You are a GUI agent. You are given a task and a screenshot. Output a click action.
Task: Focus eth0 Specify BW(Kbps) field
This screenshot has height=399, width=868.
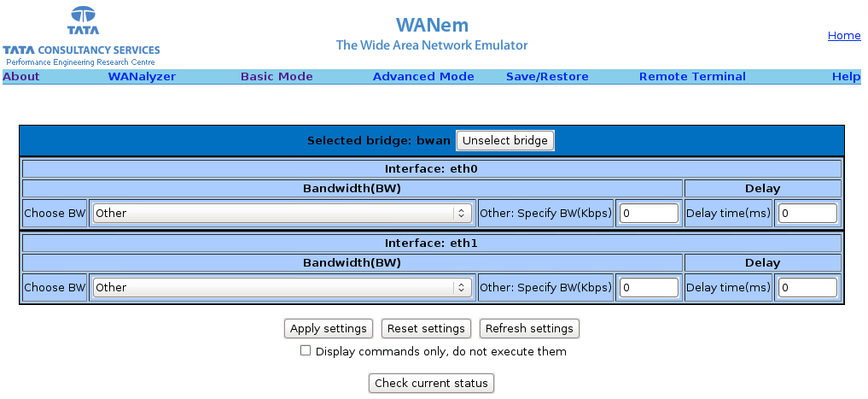[649, 213]
